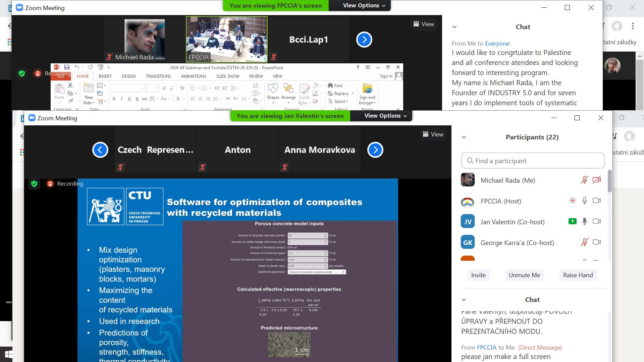Open the INSERT tab in PowerPoint
This screenshot has width=644, height=362.
coord(105,76)
